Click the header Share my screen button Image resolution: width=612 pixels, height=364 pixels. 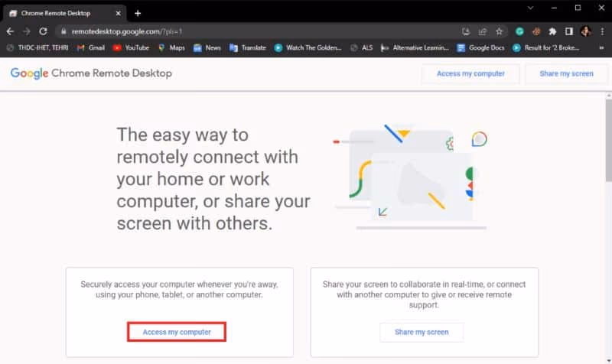click(565, 73)
